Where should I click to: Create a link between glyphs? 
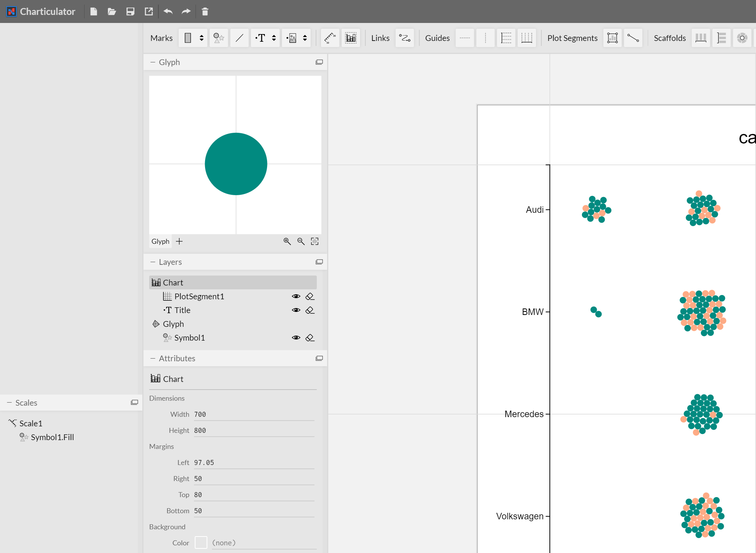(x=405, y=38)
